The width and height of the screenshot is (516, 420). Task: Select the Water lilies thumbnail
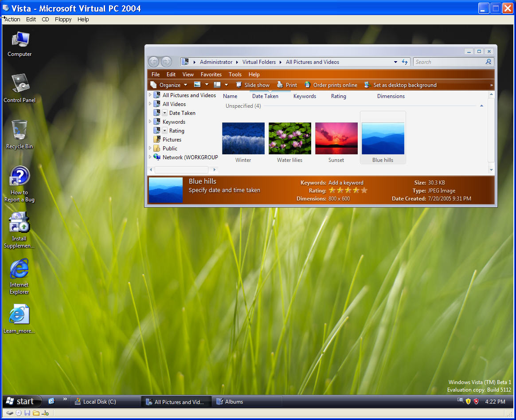click(289, 142)
